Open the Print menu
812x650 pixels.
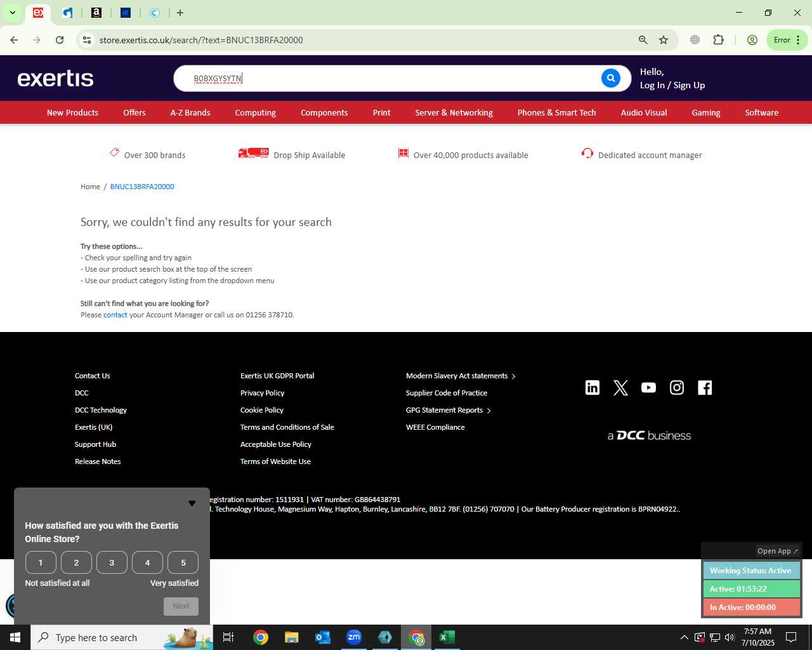pos(382,112)
